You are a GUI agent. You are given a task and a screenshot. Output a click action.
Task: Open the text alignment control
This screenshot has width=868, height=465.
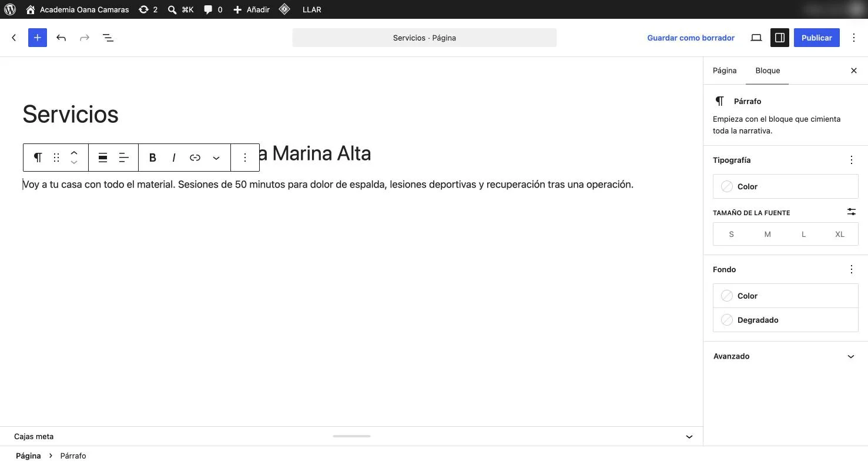[x=124, y=158]
